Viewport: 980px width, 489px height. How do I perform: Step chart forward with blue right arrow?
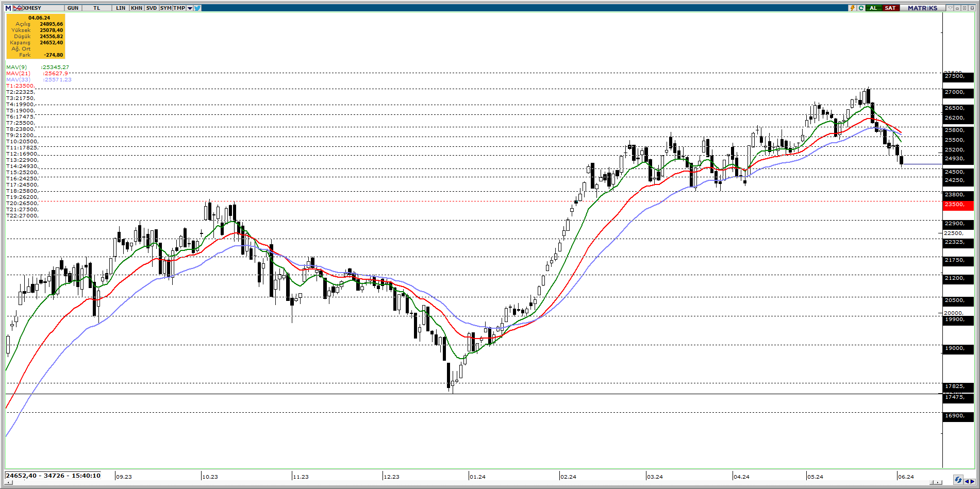pyautogui.click(x=973, y=481)
